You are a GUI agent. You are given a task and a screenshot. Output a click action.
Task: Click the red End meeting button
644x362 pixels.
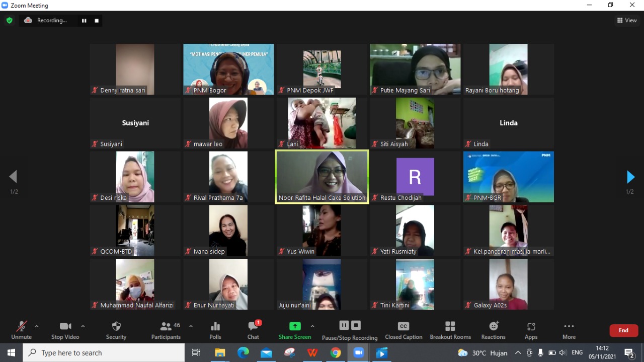click(x=623, y=330)
